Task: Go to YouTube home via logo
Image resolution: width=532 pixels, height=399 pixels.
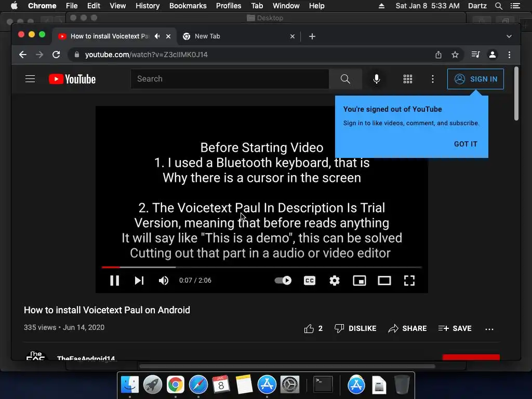Action: coord(72,79)
